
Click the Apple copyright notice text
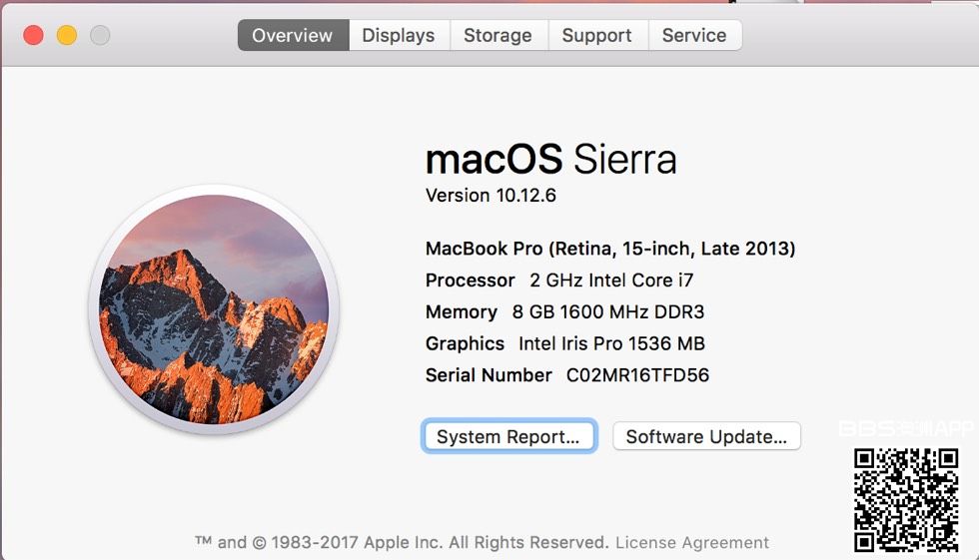[x=402, y=543]
